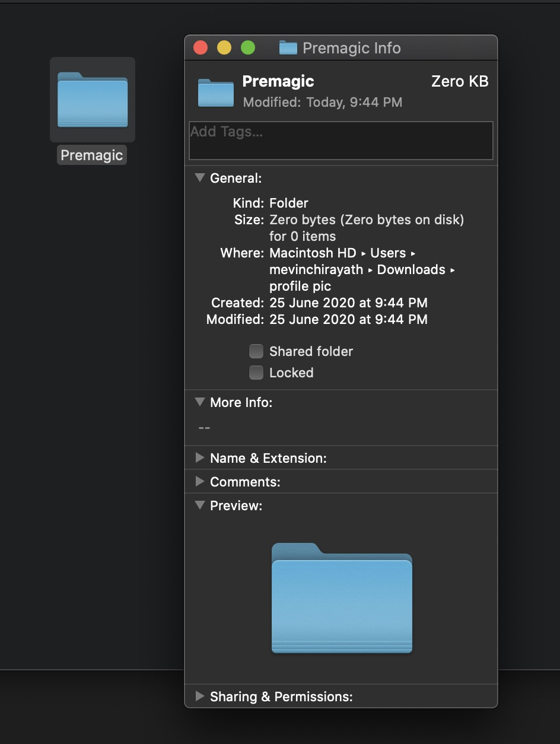Close the Premagic Info window
Viewport: 560px width, 744px height.
click(x=201, y=48)
